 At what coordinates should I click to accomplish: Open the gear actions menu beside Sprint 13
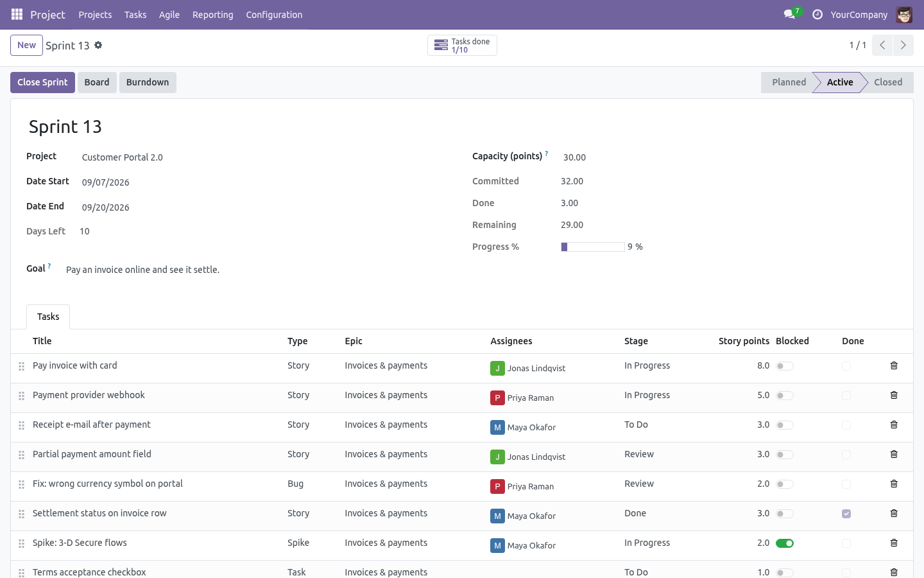coord(98,45)
